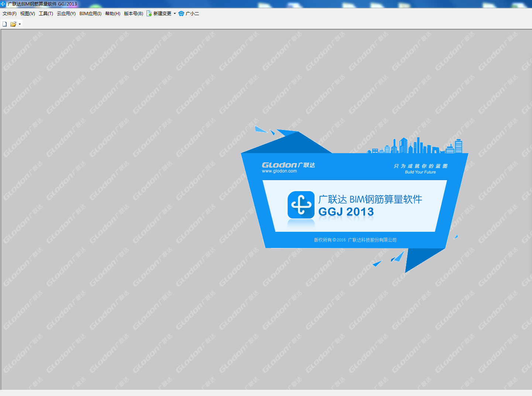Click the 版权所有 copyright text

coord(355,240)
